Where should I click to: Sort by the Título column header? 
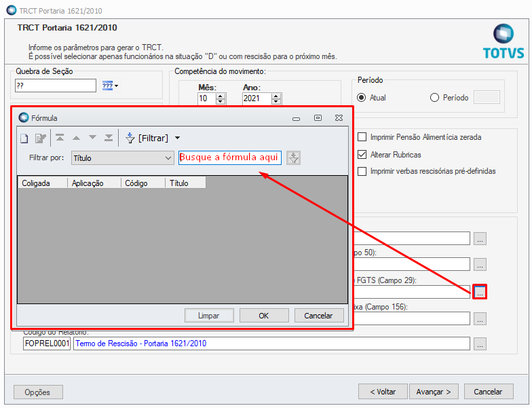(x=185, y=183)
